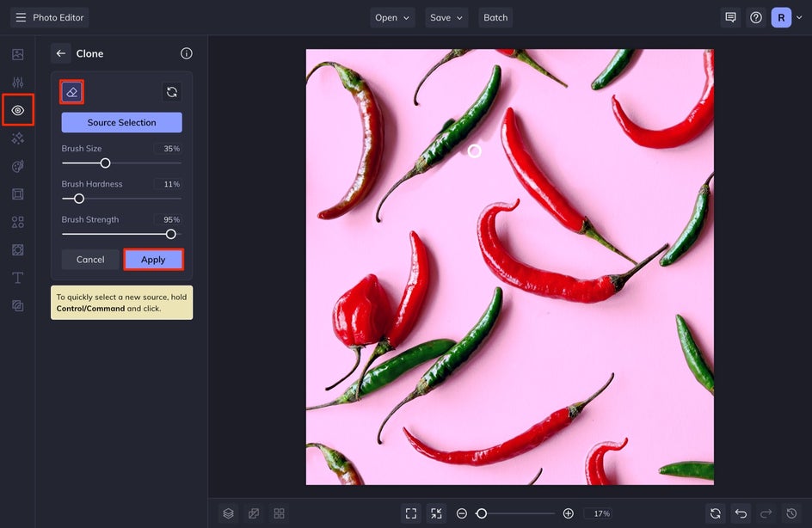Open the Edit adjustments sliders sidebar icon
Screen dimensions: 812x528
coord(17,83)
